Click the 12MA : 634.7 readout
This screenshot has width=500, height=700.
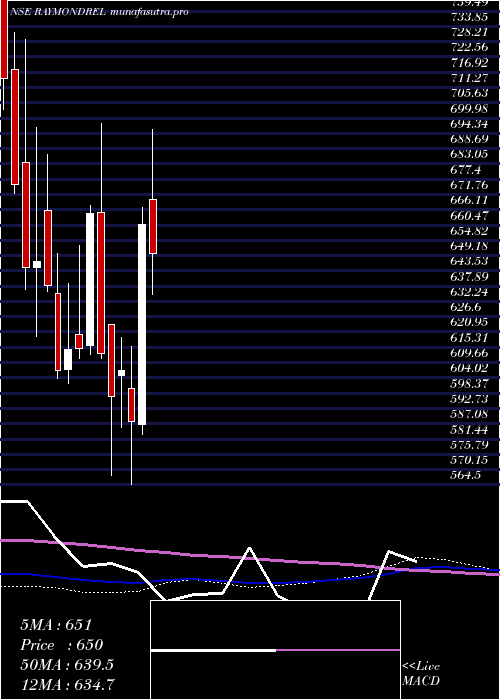69,684
